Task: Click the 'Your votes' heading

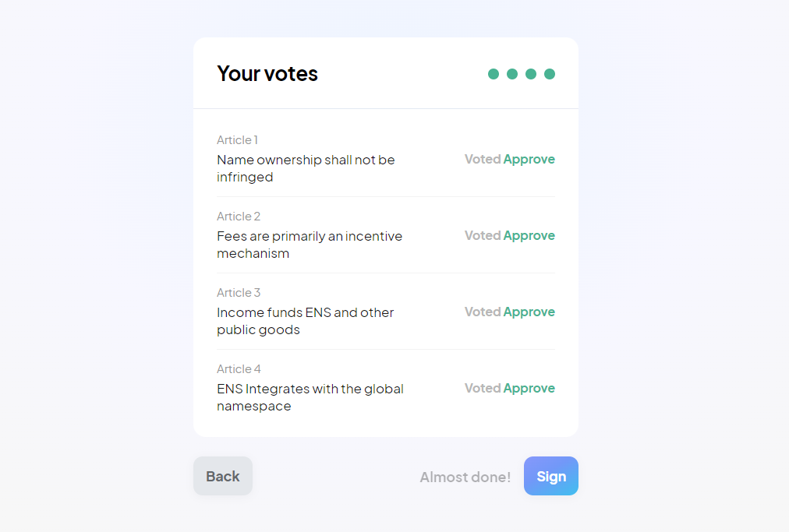Action: 267,73
